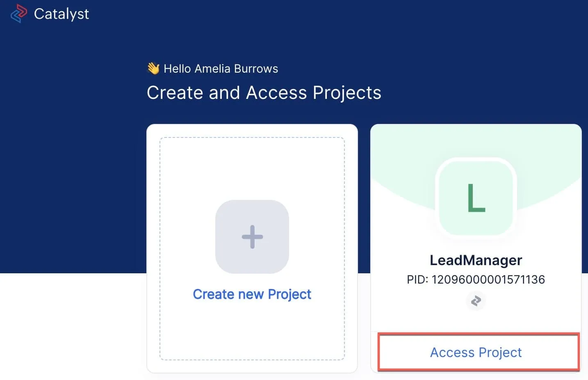
Task: Open the Create new Project link
Action: point(252,294)
